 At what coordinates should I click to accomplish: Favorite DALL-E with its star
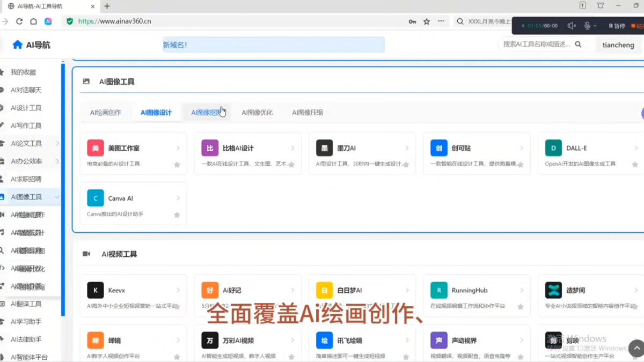(635, 165)
